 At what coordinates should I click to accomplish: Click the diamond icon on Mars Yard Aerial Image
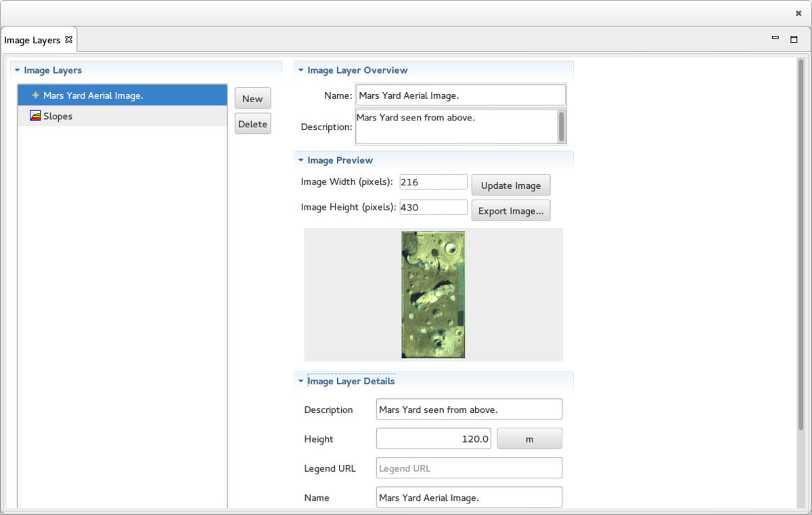pos(35,95)
